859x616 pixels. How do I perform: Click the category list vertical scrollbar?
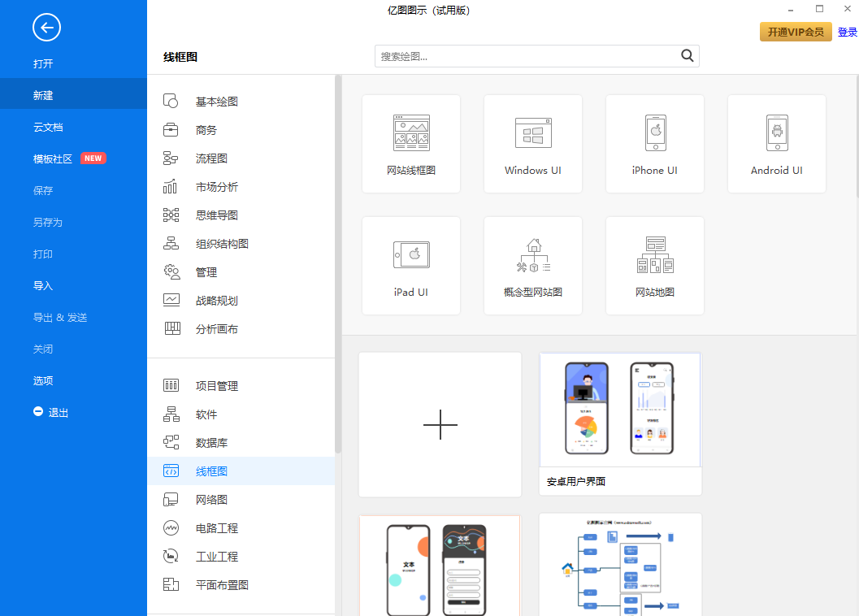point(338,264)
